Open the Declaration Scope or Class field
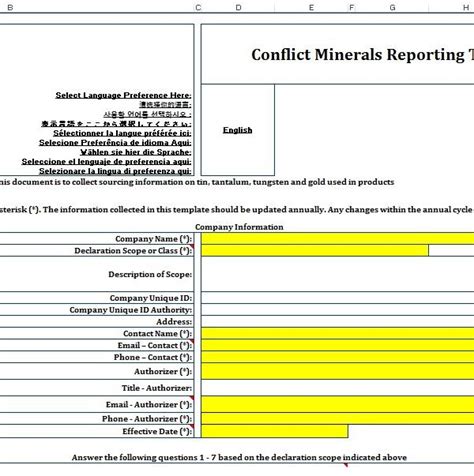The height and width of the screenshot is (476, 474). (x=315, y=251)
